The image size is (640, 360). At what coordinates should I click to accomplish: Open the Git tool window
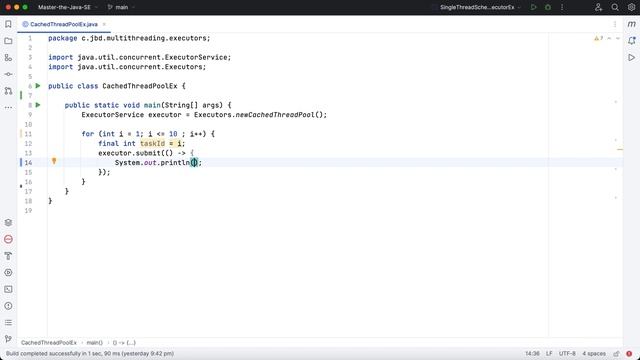[x=8, y=339]
